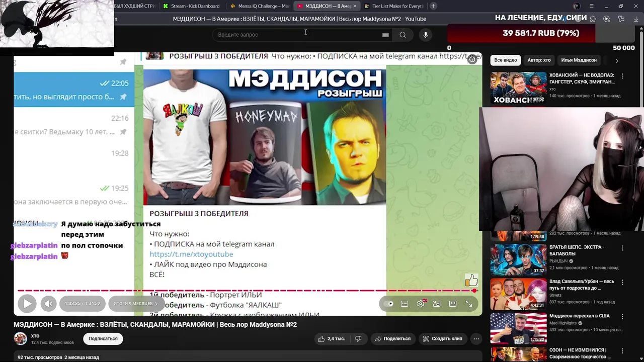The height and width of the screenshot is (362, 644).
Task: Open menu for Хованский video
Action: pos(622,76)
